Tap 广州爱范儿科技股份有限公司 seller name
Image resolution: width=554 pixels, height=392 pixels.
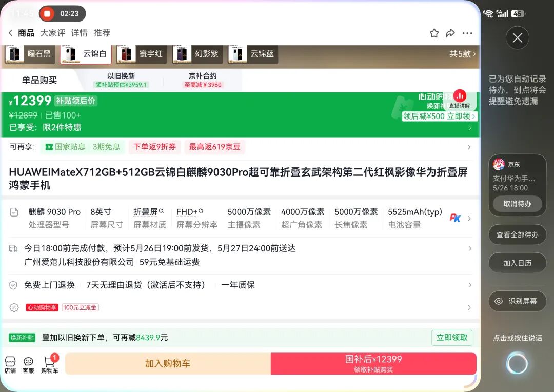click(x=79, y=262)
